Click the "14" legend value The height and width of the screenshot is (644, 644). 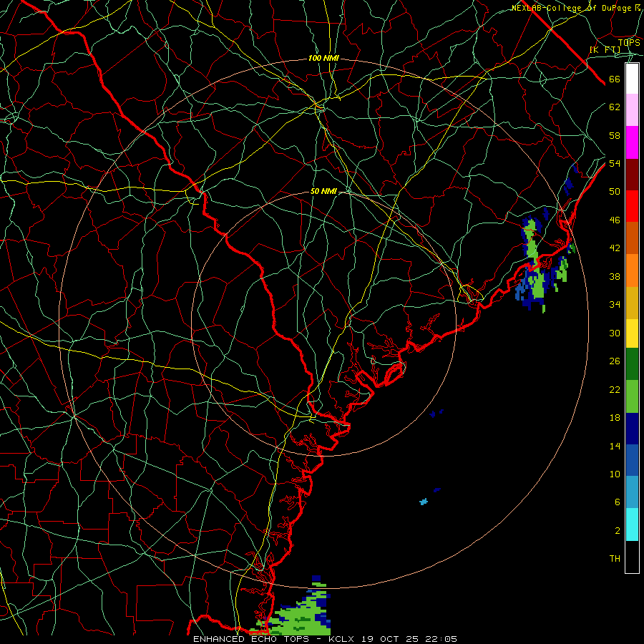(615, 446)
